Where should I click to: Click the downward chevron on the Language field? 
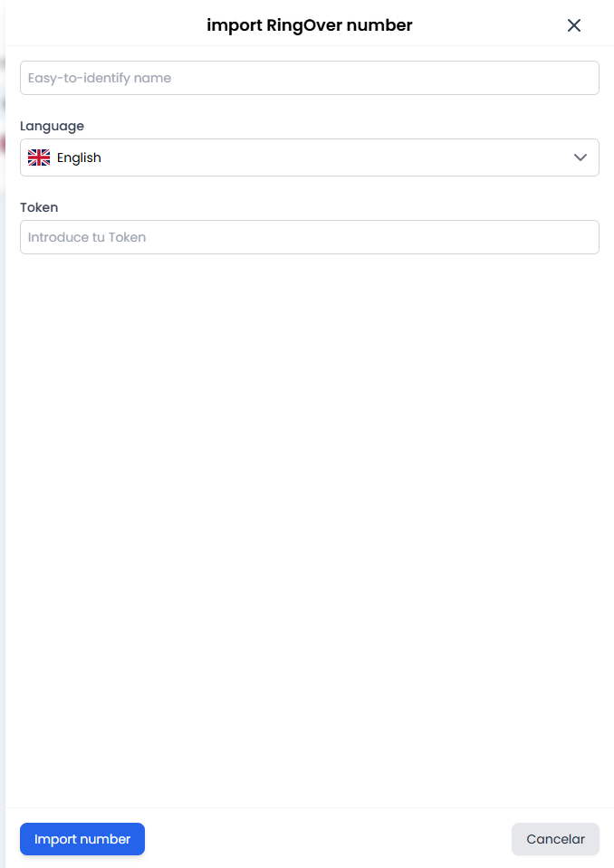tap(580, 157)
